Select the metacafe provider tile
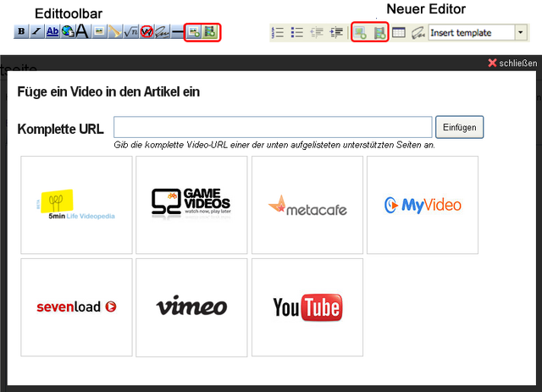Screen dimensions: 542x392 tap(307, 205)
